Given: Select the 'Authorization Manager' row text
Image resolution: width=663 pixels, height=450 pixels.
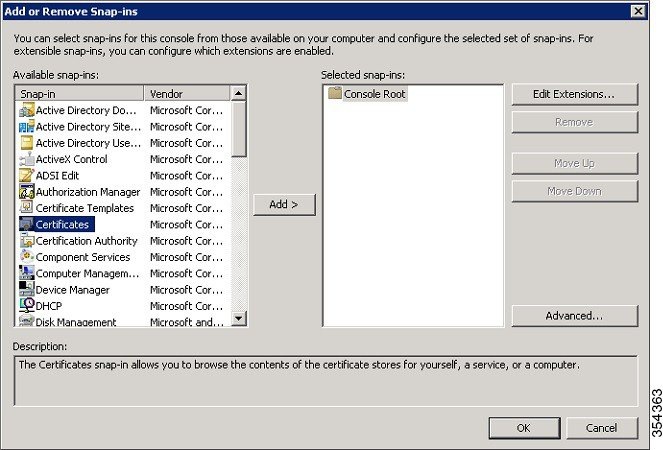Looking at the screenshot, I should click(x=88, y=192).
